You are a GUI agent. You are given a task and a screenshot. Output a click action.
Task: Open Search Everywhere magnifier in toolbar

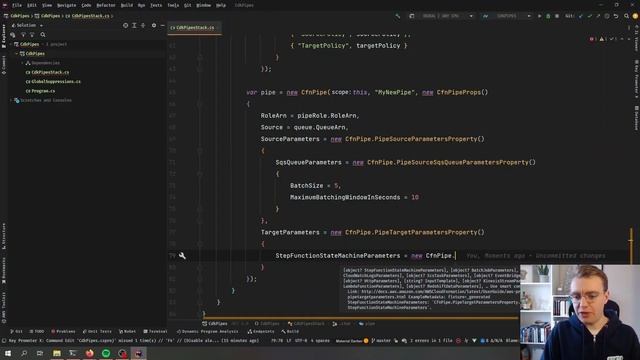coord(627,16)
